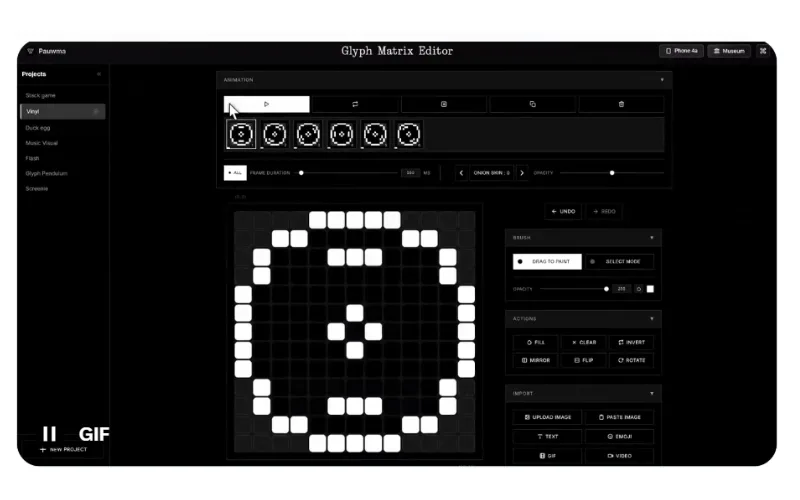Viewport: 800px width, 500px height.
Task: Open the Duck egg project
Action: point(39,127)
